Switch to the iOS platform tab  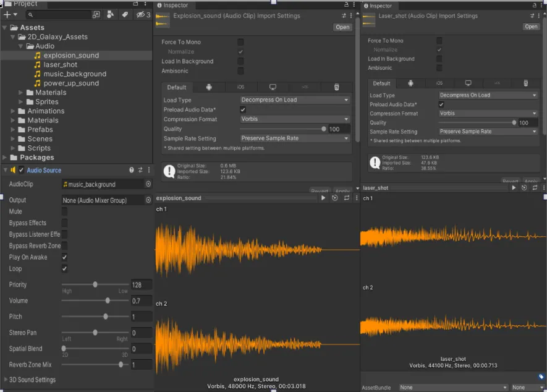[241, 87]
